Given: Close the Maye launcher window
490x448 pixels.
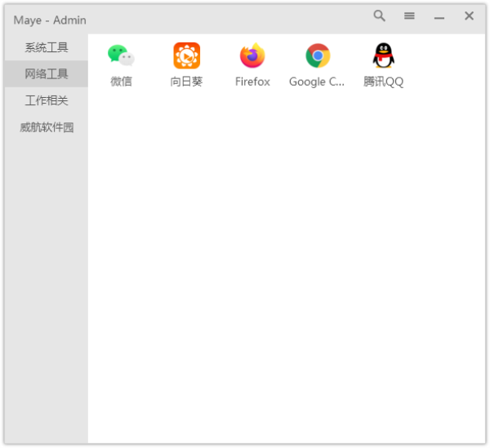Looking at the screenshot, I should (x=469, y=16).
